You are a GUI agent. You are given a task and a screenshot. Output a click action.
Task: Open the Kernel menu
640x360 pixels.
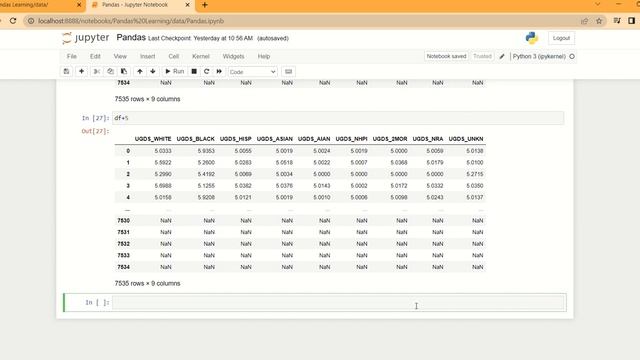[201, 56]
